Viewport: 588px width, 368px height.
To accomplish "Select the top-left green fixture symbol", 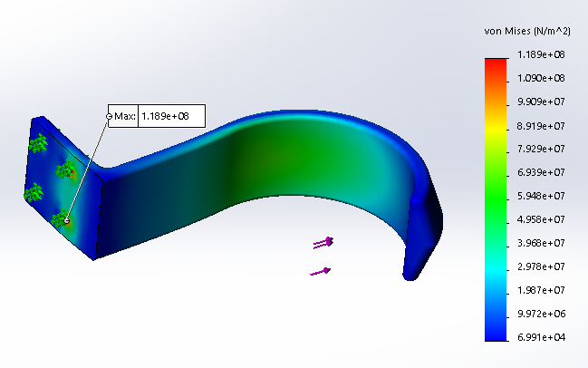I will point(38,143).
